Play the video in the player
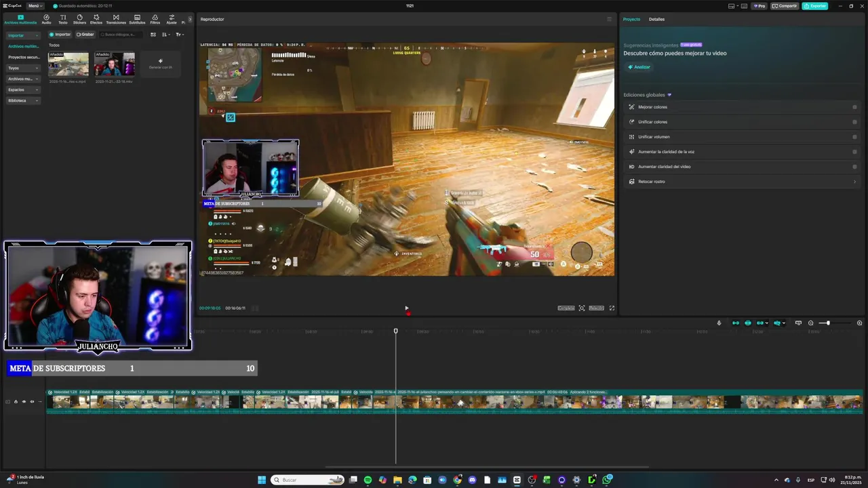The image size is (868, 488). click(407, 308)
